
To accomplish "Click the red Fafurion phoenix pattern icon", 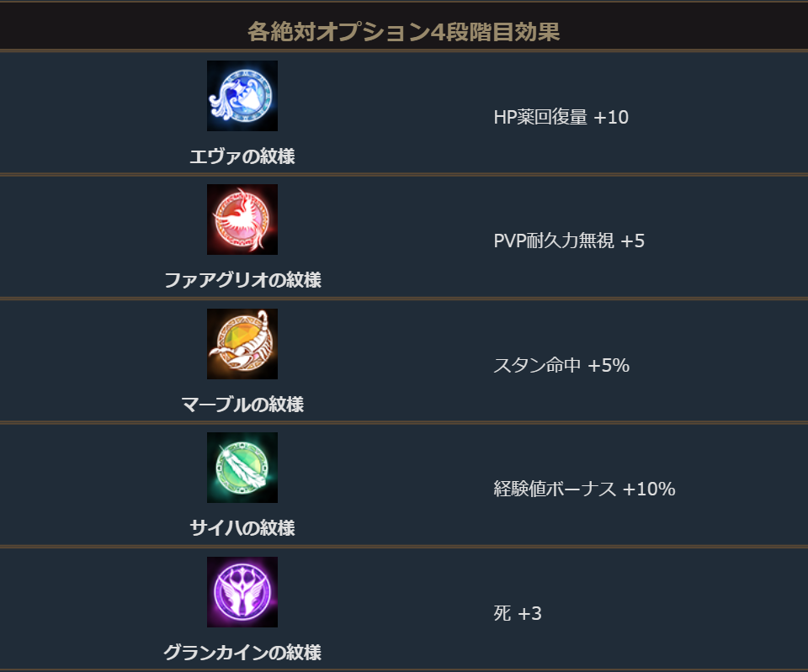I will click(242, 220).
